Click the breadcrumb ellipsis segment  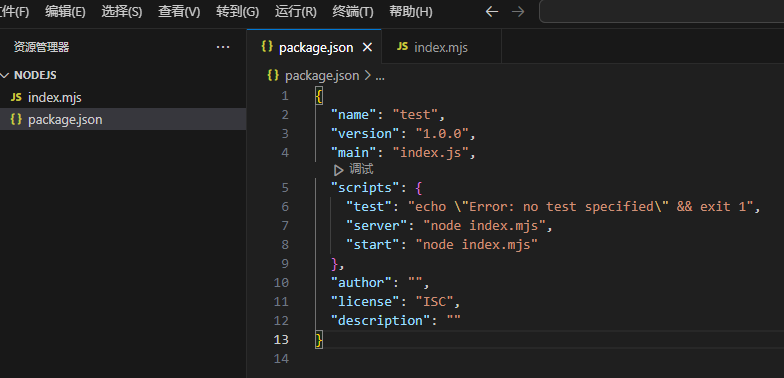click(x=380, y=76)
